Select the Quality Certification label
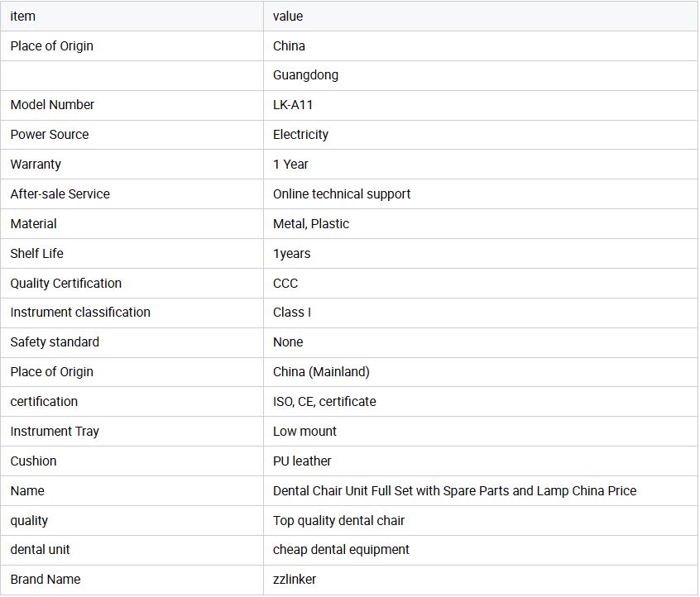Image resolution: width=700 pixels, height=597 pixels. (65, 284)
